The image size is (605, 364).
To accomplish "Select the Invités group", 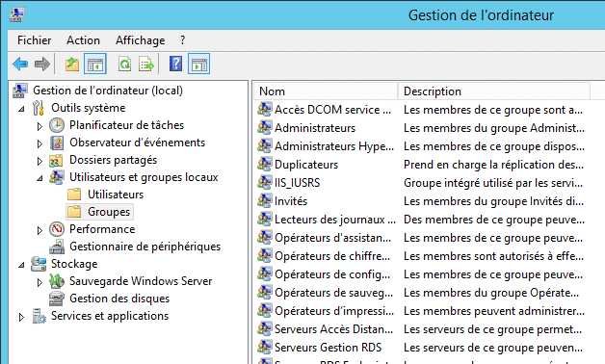I will pyautogui.click(x=291, y=201).
